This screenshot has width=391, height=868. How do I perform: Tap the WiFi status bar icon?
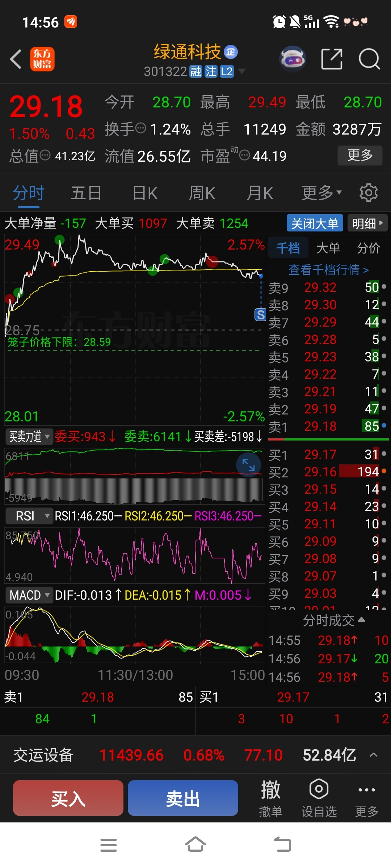(331, 22)
